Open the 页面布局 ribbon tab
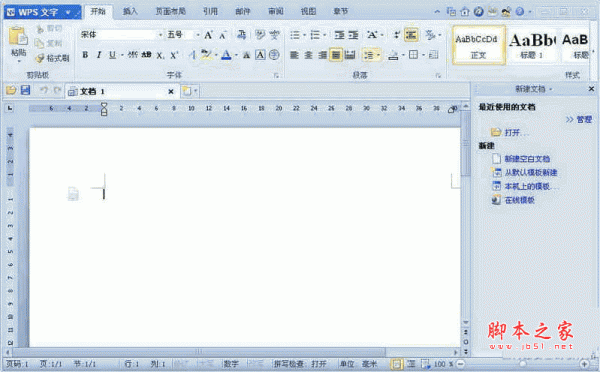The height and width of the screenshot is (372, 600). point(170,11)
